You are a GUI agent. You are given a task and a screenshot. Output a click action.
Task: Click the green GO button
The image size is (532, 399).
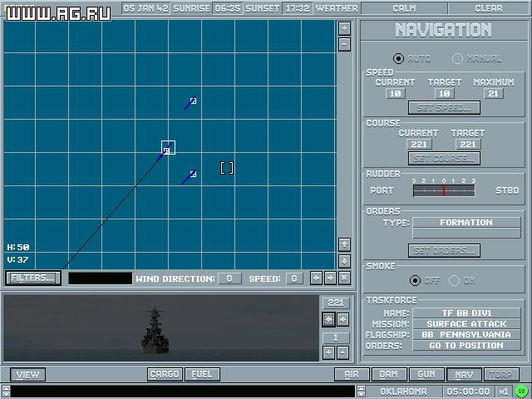click(x=522, y=392)
